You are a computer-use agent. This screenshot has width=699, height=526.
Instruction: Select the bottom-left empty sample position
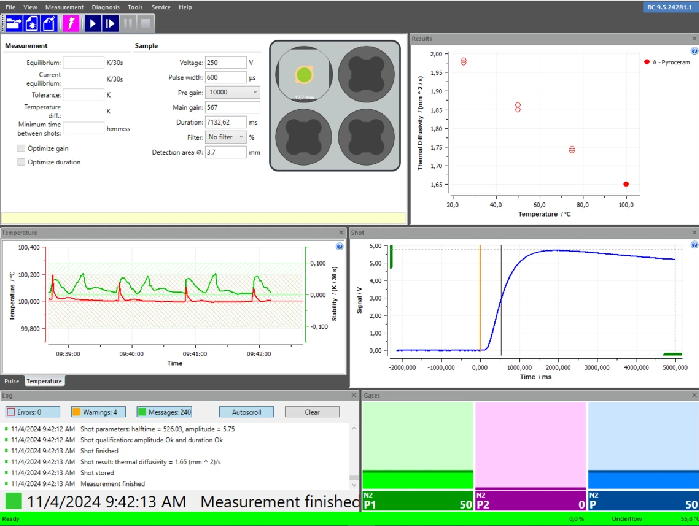[x=304, y=137]
